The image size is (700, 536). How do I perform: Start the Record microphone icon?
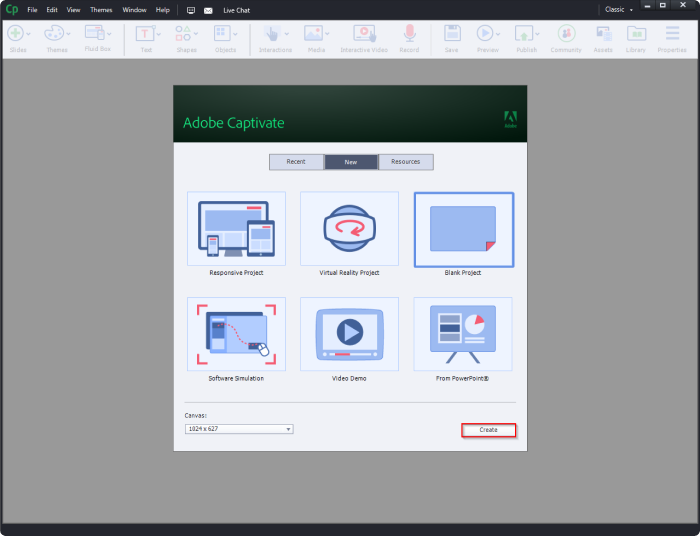pyautogui.click(x=409, y=33)
